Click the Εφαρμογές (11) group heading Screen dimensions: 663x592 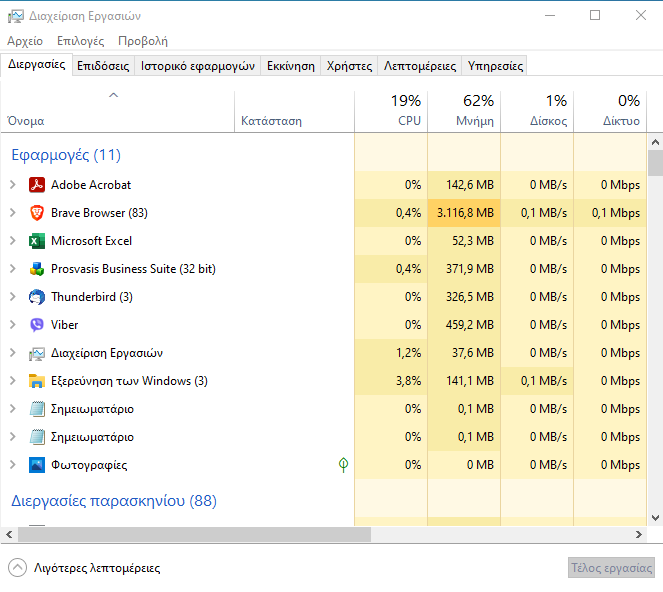pos(66,155)
